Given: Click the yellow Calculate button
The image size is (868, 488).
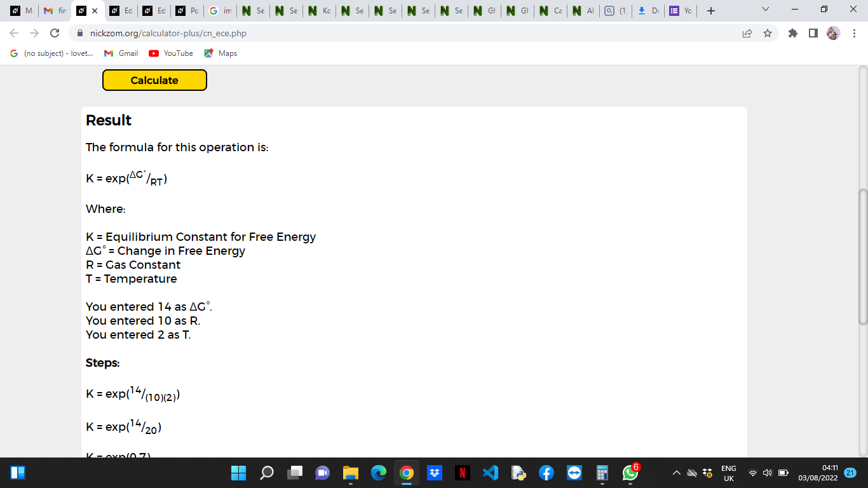Looking at the screenshot, I should [x=154, y=80].
